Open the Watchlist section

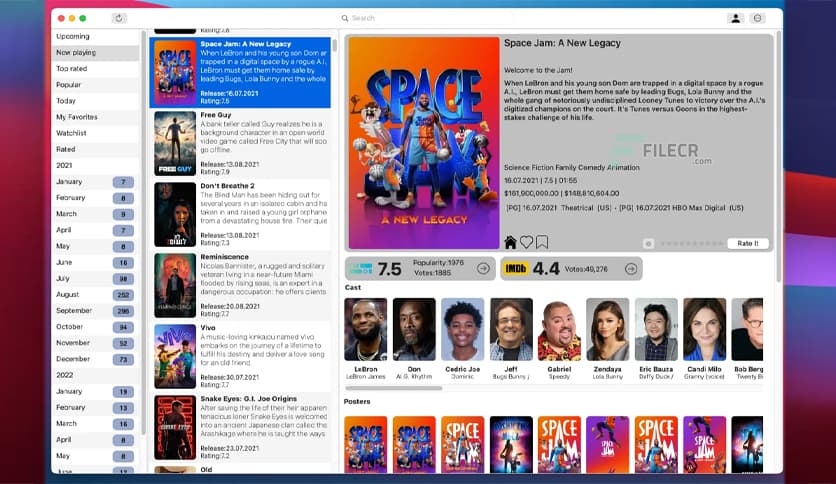(x=95, y=133)
